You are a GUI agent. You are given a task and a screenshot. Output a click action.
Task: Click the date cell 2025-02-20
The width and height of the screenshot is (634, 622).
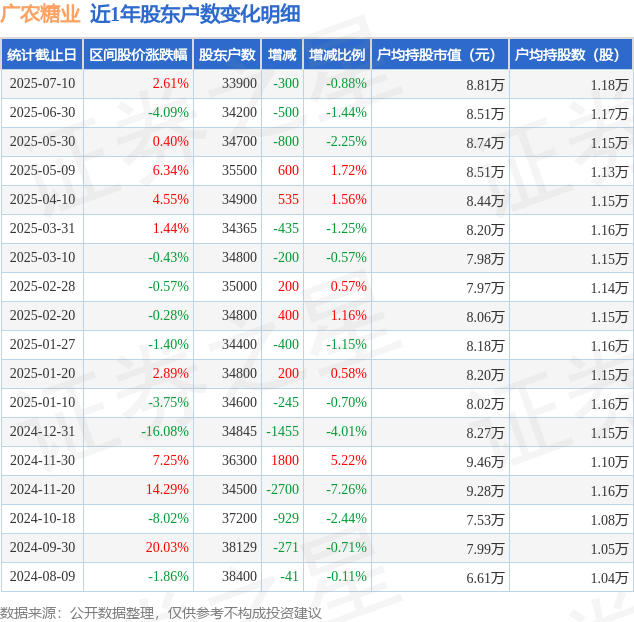pyautogui.click(x=42, y=315)
